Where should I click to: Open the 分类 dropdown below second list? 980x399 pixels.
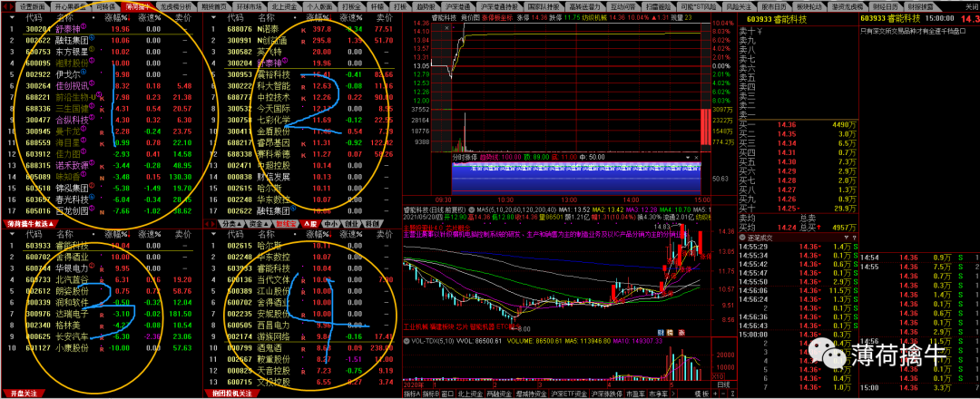pyautogui.click(x=230, y=224)
